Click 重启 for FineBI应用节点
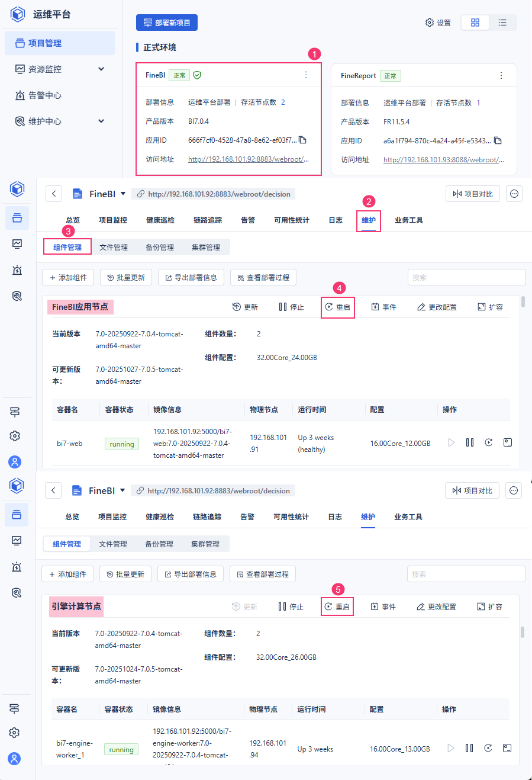This screenshot has width=532, height=780. pyautogui.click(x=338, y=307)
